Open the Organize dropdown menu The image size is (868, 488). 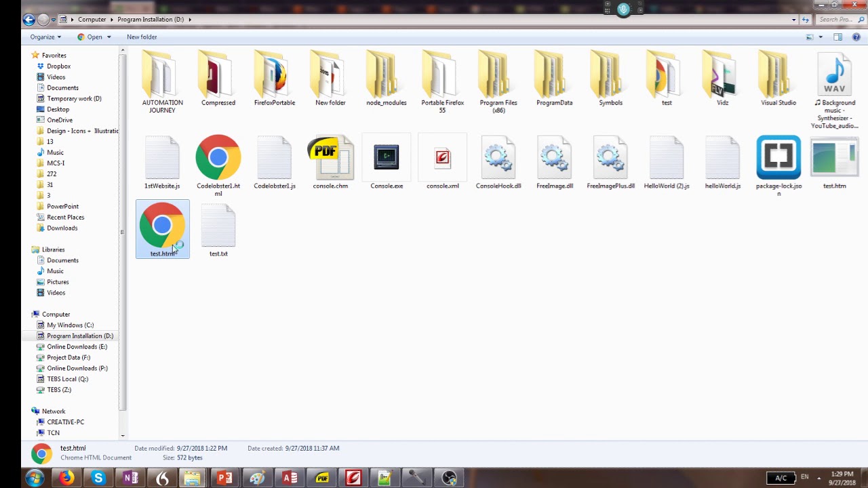coord(45,37)
